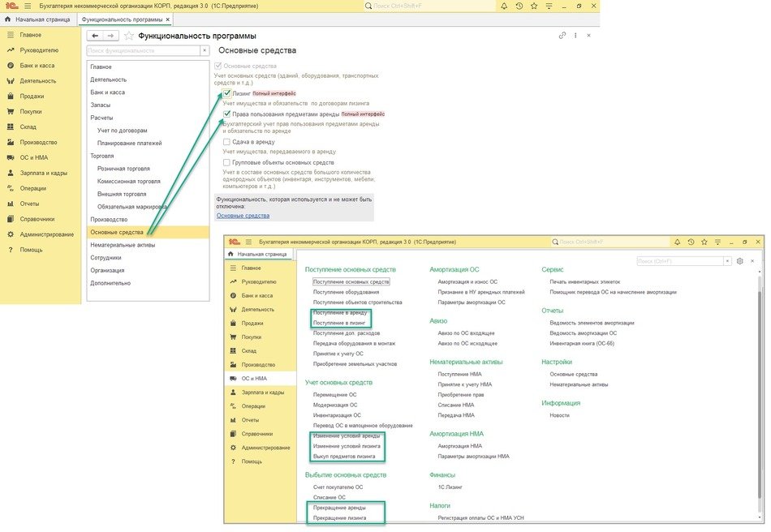Image resolution: width=771 pixels, height=532 pixels.
Task: Open favorites star in top window title bar
Action: (534, 6)
